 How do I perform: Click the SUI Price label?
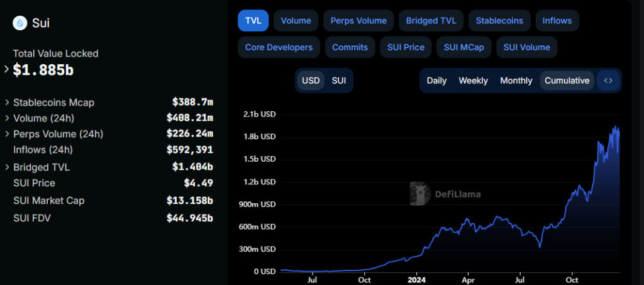click(34, 183)
